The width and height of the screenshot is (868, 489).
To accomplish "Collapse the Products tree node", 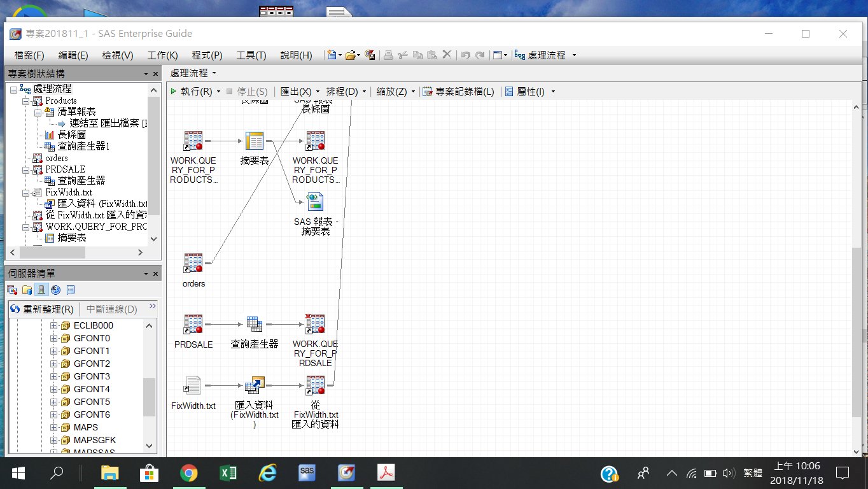I will click(25, 101).
